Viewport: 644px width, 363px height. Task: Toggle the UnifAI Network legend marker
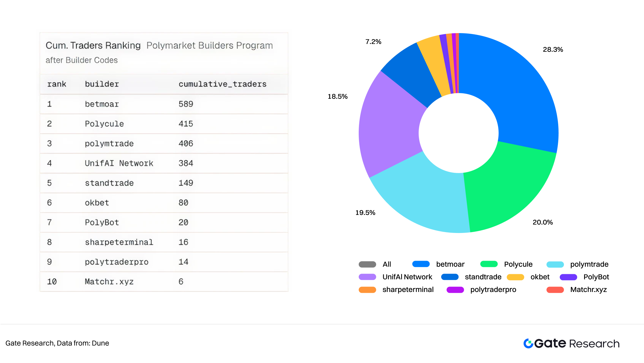pos(367,277)
